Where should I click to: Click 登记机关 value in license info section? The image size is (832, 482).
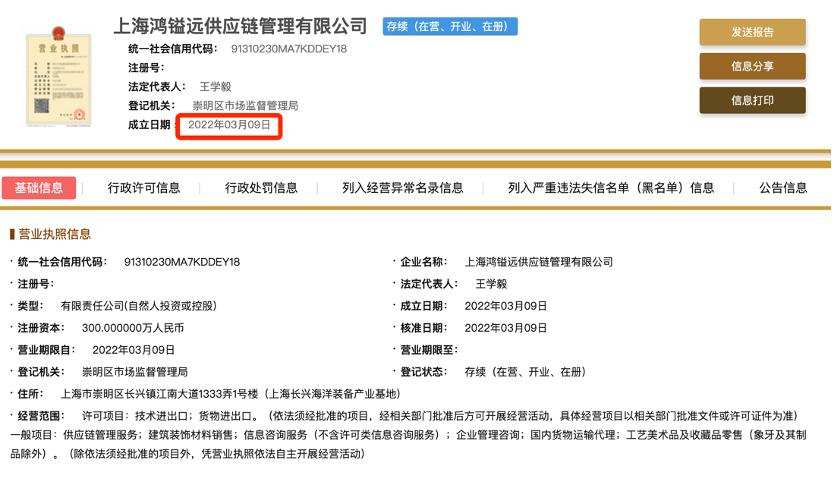click(x=135, y=372)
